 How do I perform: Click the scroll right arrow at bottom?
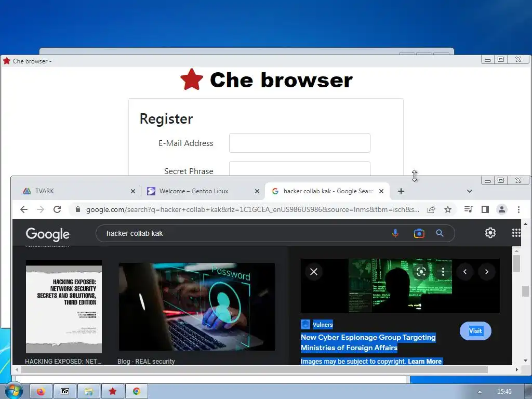point(517,369)
